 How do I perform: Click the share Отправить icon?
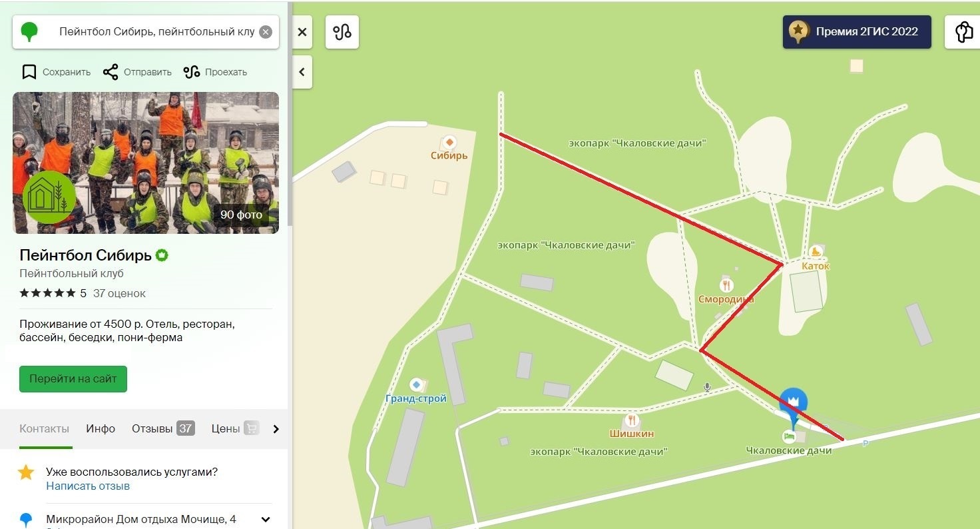point(111,72)
